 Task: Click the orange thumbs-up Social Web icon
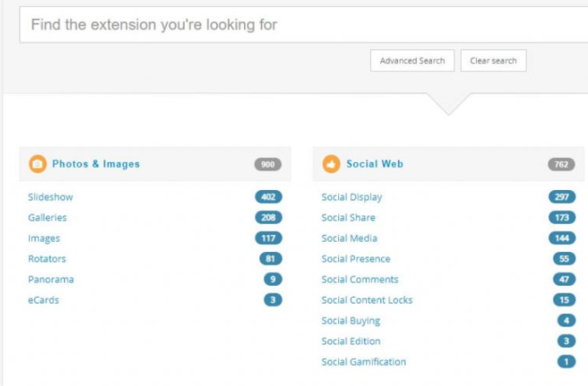click(x=331, y=164)
